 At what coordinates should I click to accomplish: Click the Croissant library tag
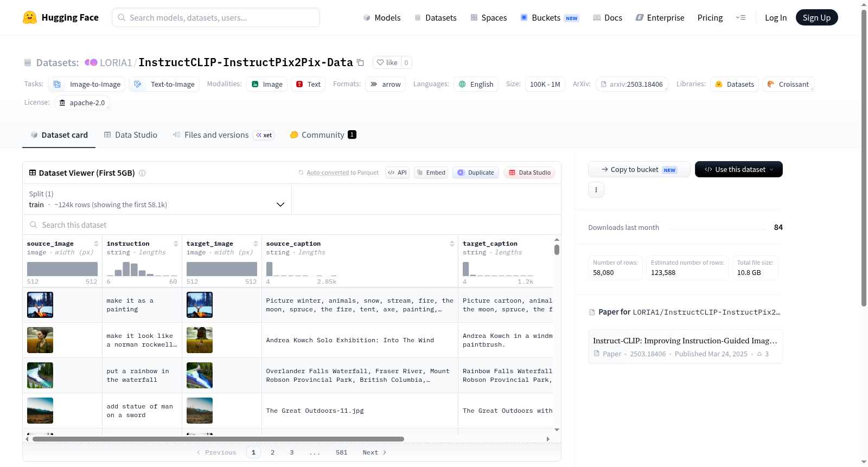[788, 84]
